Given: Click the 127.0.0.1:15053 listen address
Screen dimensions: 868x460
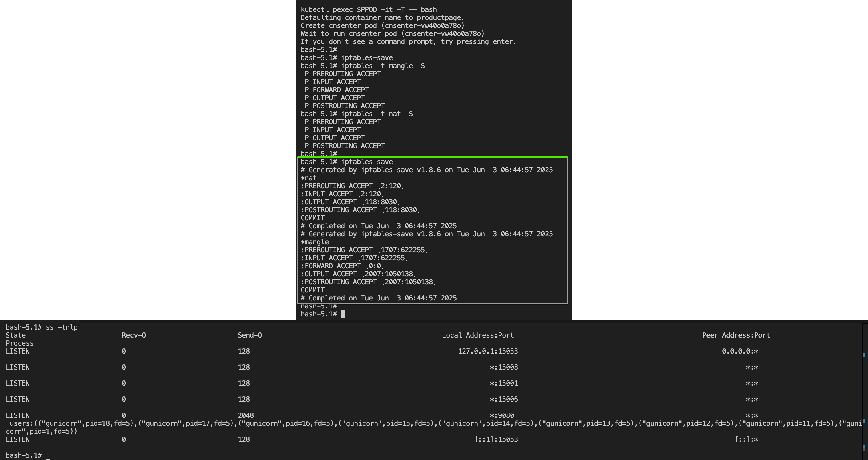Looking at the screenshot, I should coord(487,351).
